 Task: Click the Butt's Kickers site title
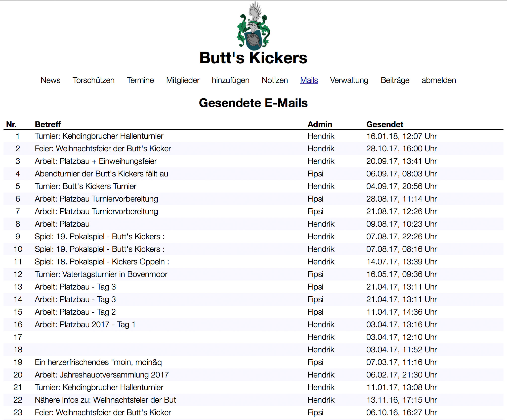(x=253, y=58)
